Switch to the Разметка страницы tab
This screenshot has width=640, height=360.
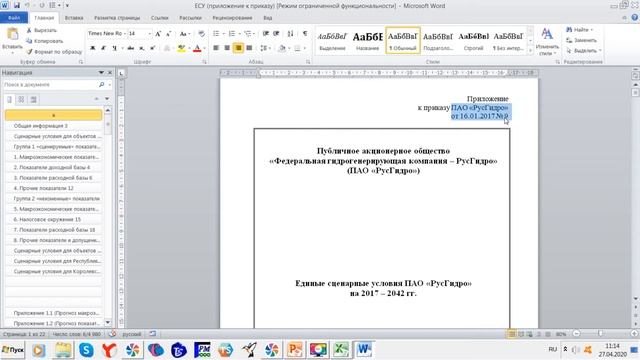click(117, 18)
